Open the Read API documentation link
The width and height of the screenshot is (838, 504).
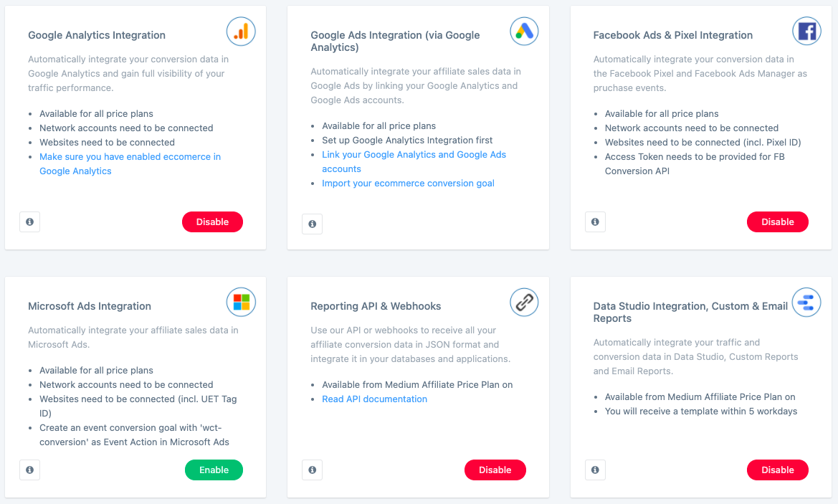[x=374, y=399]
